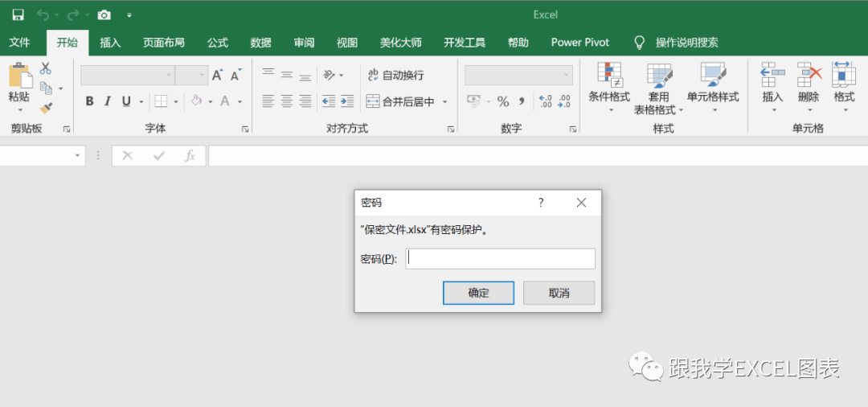The height and width of the screenshot is (407, 868).
Task: Click the Decrease Decimal icon
Action: pyautogui.click(x=564, y=101)
